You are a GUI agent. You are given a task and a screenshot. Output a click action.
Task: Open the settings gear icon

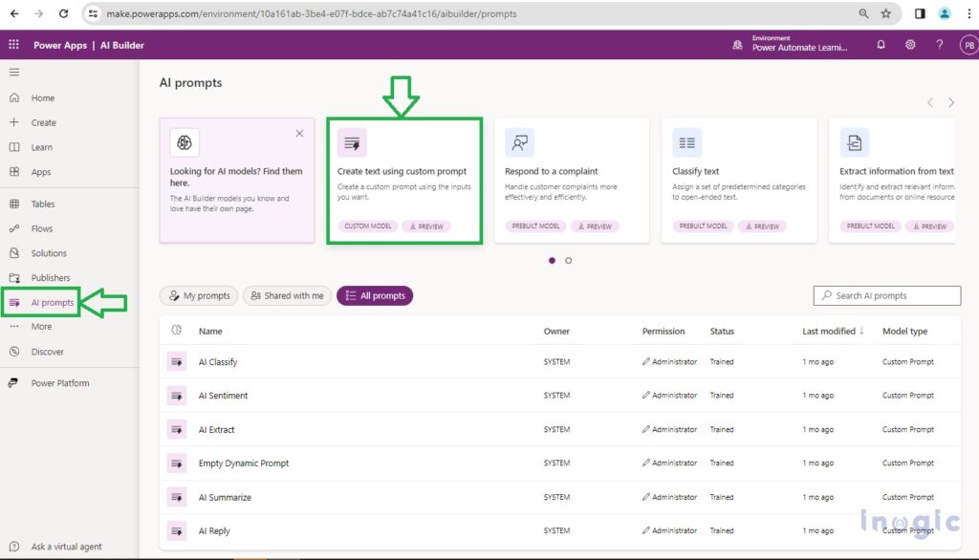910,45
